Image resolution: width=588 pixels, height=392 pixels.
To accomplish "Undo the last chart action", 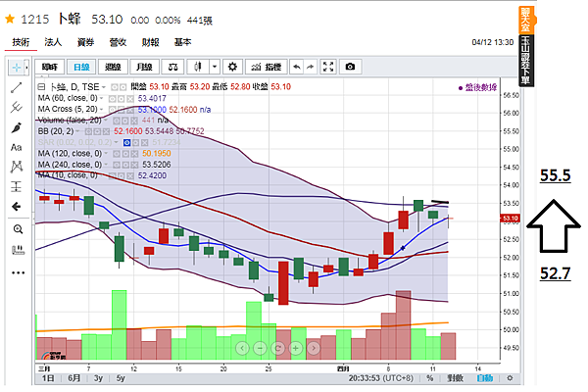I will point(297,68).
